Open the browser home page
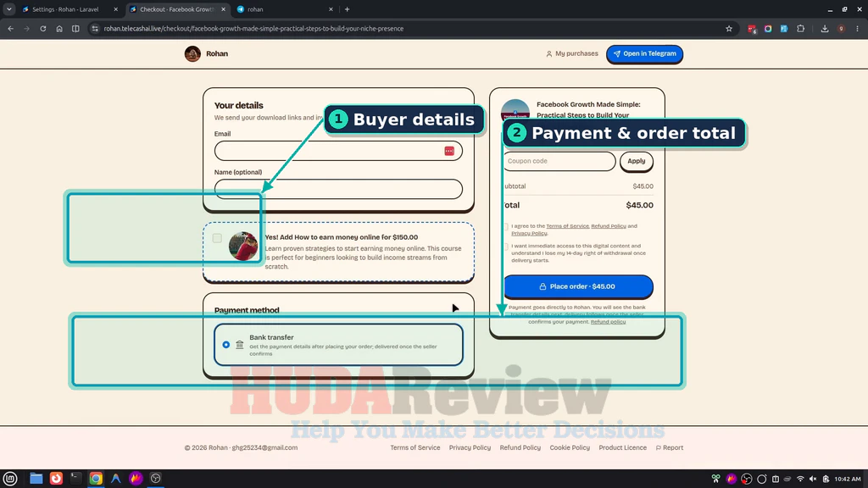868x488 pixels. click(x=59, y=29)
